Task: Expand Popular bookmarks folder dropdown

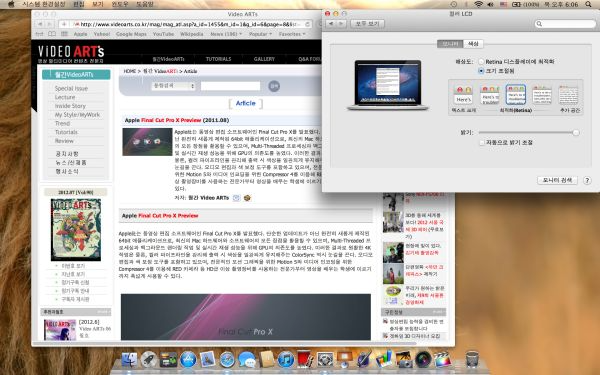Action: click(260, 34)
